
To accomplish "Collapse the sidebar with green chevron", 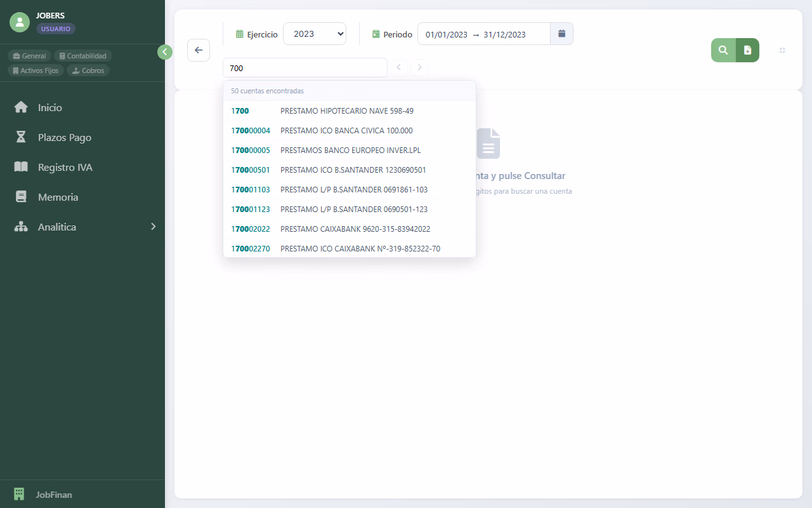I will coord(165,52).
